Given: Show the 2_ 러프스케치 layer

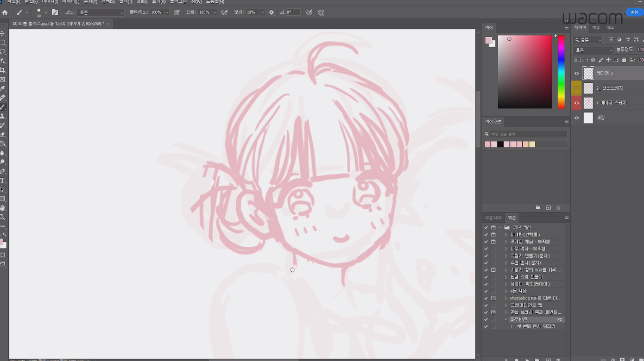Looking at the screenshot, I should [x=577, y=88].
